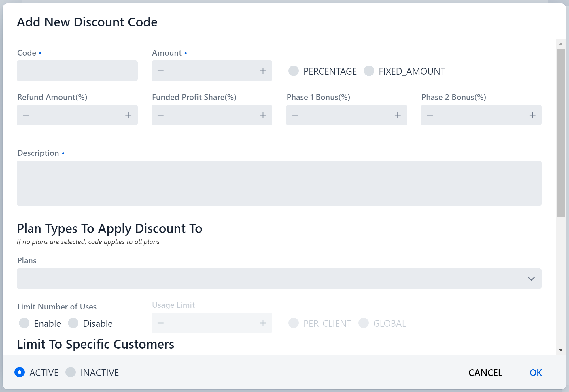
Task: Click OK to save the discount code
Action: tap(536, 372)
